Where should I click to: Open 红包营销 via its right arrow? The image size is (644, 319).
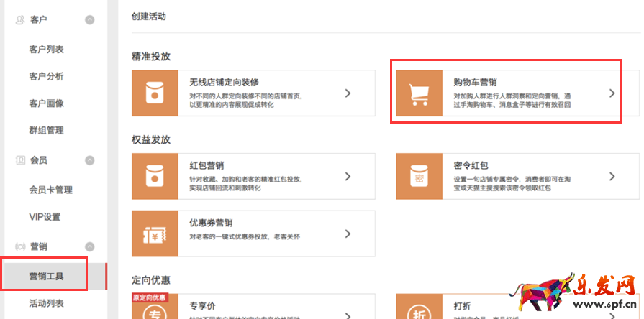point(348,176)
